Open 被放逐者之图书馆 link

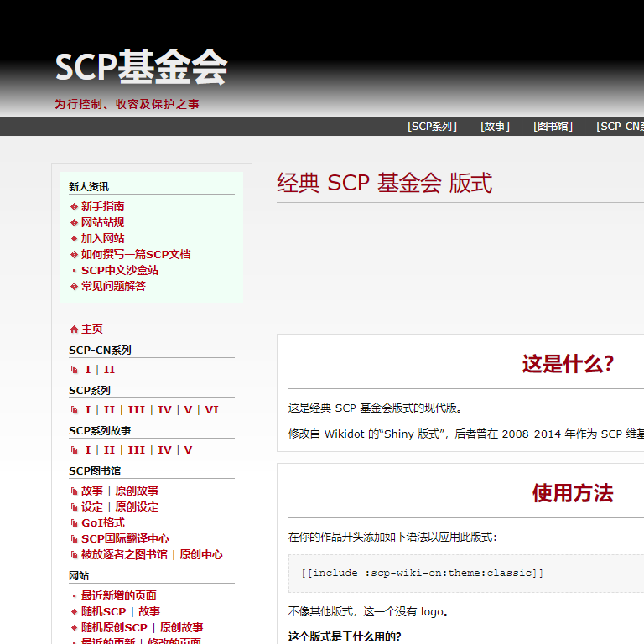pos(124,554)
